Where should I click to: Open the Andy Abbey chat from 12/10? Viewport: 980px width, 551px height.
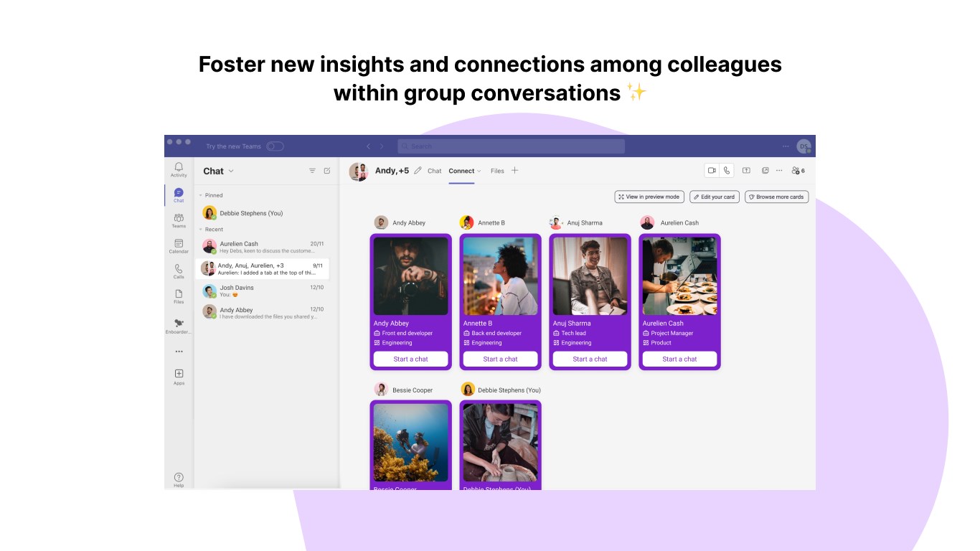pyautogui.click(x=263, y=313)
